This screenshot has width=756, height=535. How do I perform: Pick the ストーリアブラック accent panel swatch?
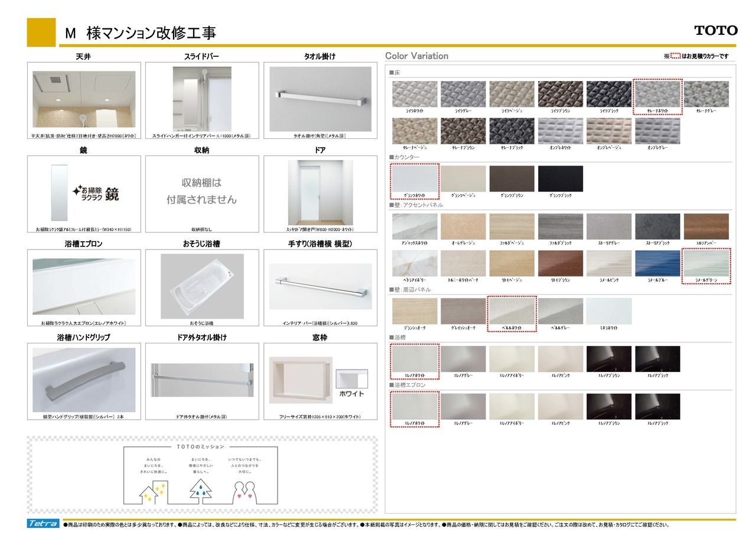tap(657, 227)
